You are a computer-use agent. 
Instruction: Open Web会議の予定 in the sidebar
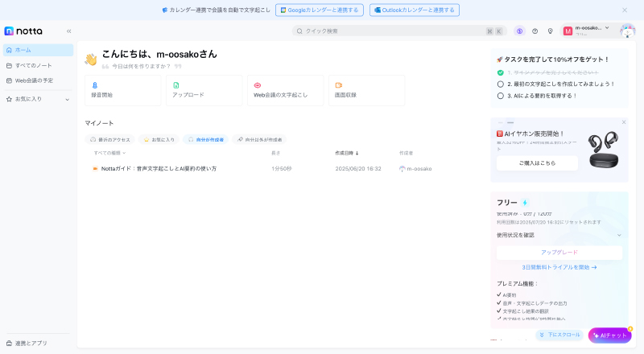tap(38, 80)
